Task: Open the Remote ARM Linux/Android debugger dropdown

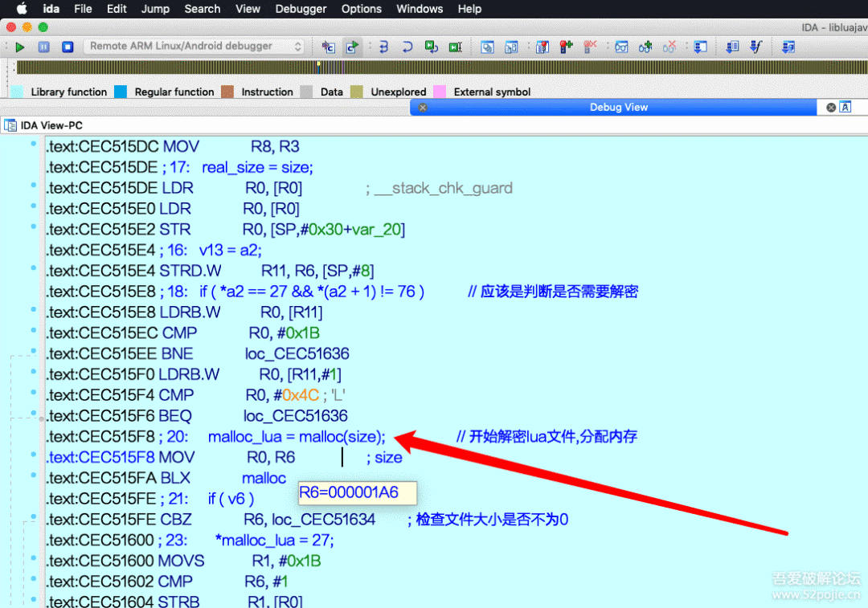Action: pyautogui.click(x=194, y=47)
